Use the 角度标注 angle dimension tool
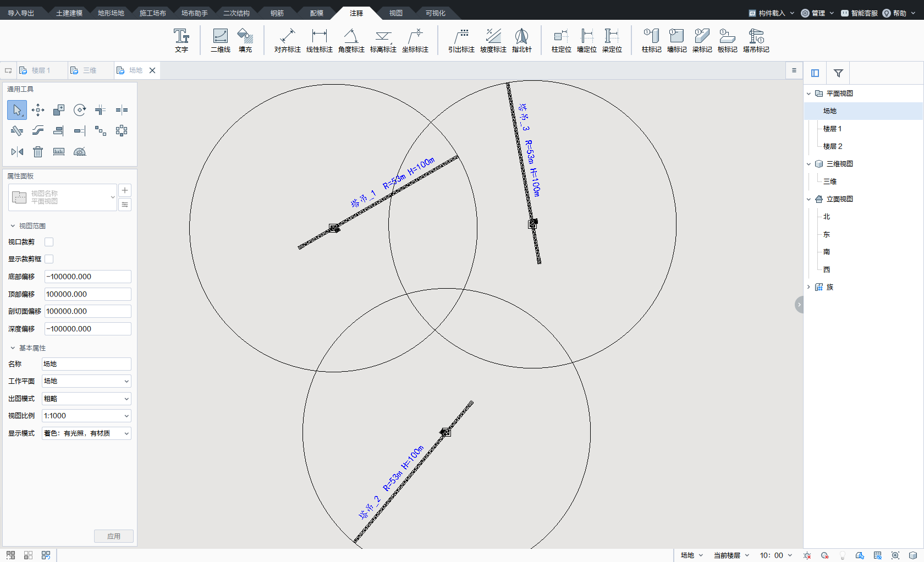This screenshot has height=562, width=924. tap(351, 40)
